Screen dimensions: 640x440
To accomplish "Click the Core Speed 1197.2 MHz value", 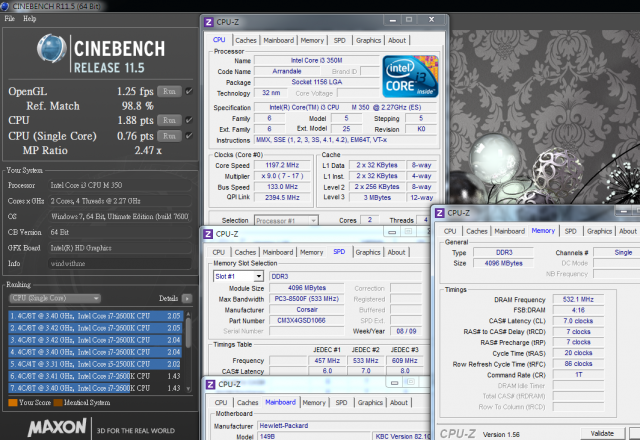I will point(282,165).
